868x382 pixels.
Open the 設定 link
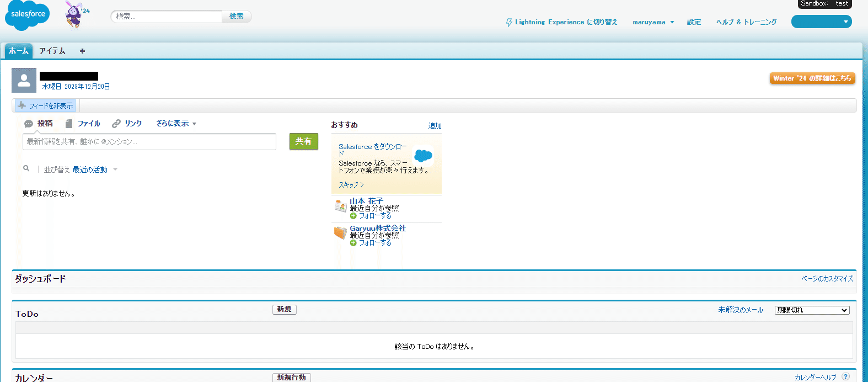pos(694,22)
